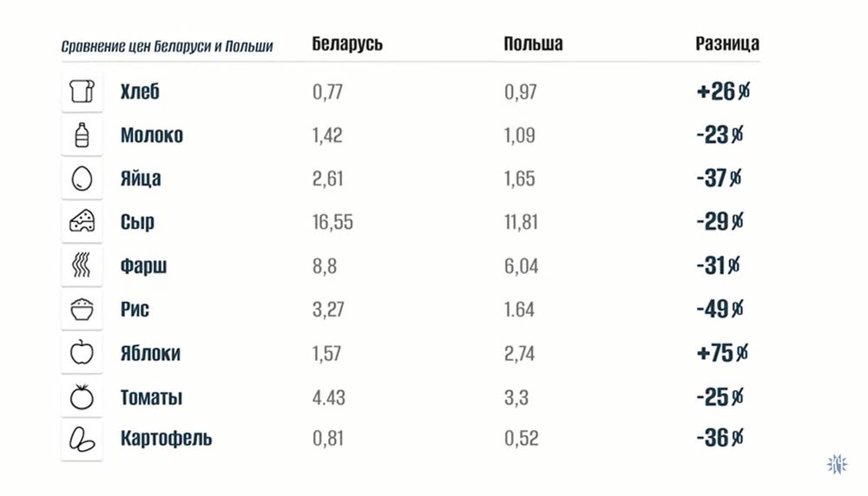Click the apple icon beside Яблоки

82,353
